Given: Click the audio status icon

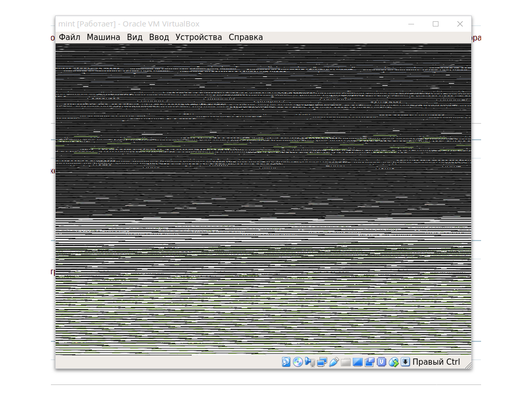Looking at the screenshot, I should 310,362.
